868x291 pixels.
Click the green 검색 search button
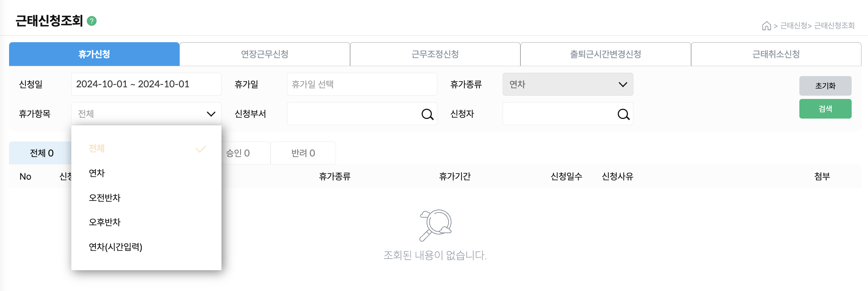pyautogui.click(x=825, y=109)
